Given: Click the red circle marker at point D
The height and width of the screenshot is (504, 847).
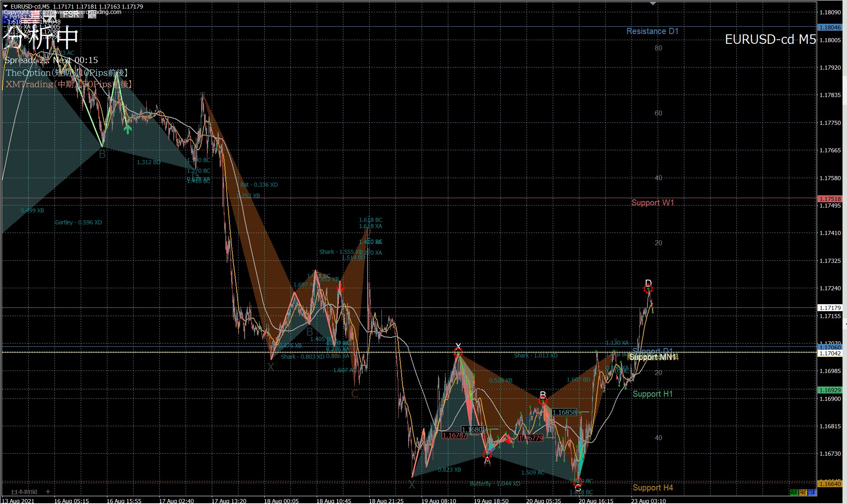Looking at the screenshot, I should [648, 289].
